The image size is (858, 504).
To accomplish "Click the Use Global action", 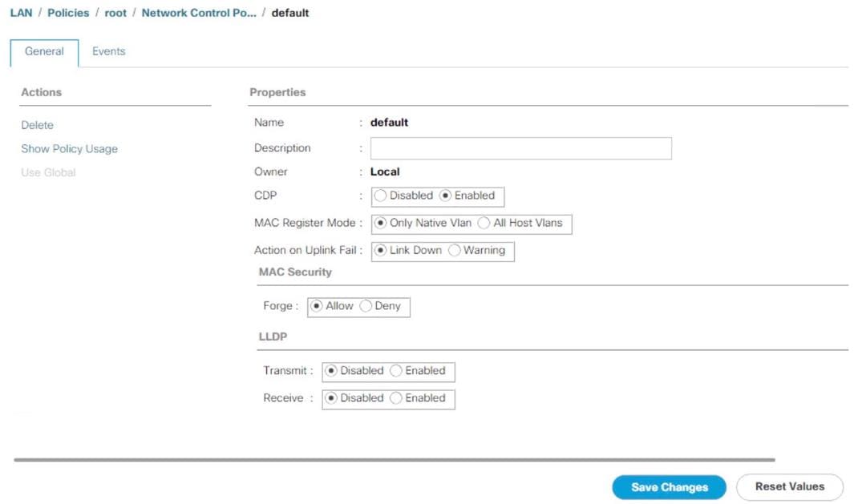I will [48, 173].
